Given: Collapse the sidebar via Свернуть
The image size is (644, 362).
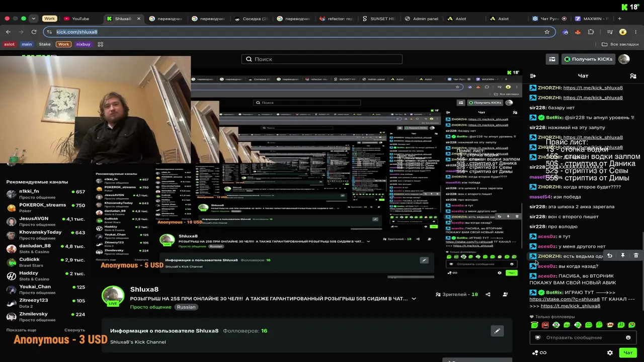Looking at the screenshot, I should [74, 330].
